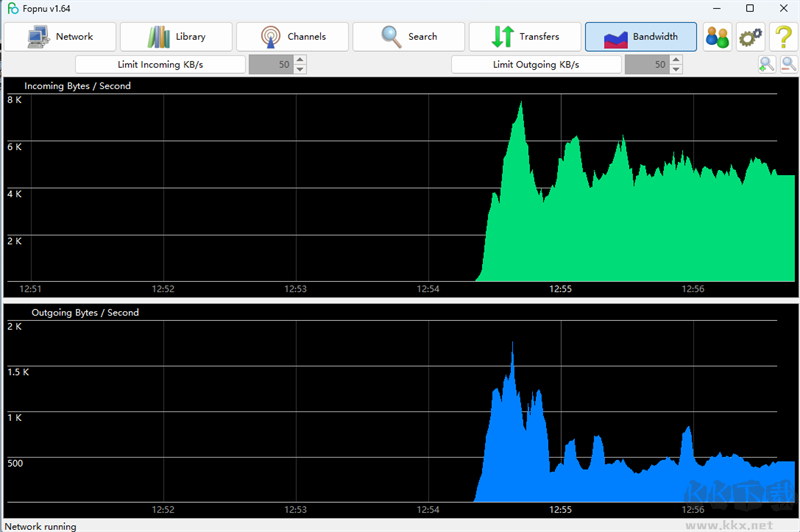Image resolution: width=800 pixels, height=532 pixels.
Task: Toggle Limit Incoming KB/s
Action: (x=160, y=65)
